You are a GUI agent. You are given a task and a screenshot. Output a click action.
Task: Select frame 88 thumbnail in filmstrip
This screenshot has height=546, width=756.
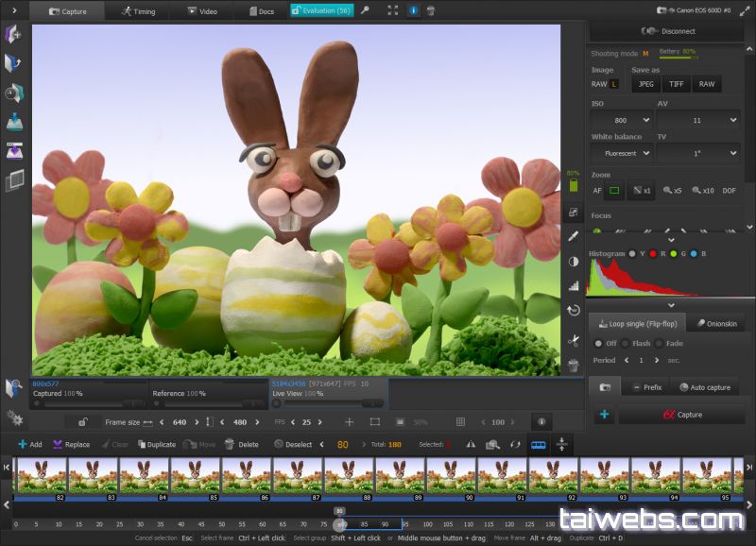tap(348, 475)
